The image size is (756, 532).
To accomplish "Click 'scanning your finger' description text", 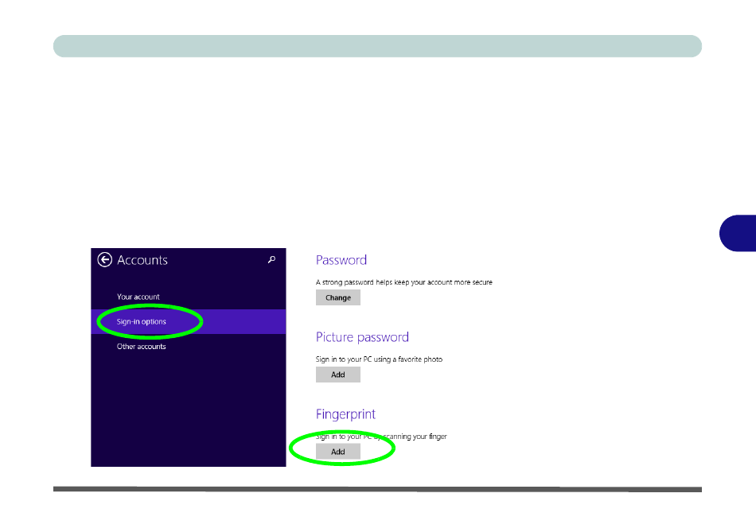I will pos(415,437).
